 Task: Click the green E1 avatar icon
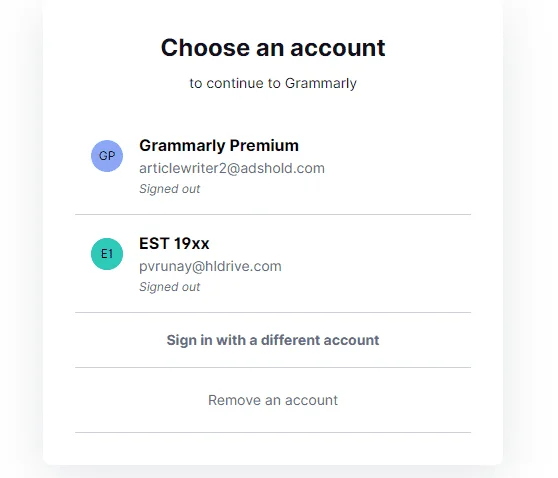(107, 254)
